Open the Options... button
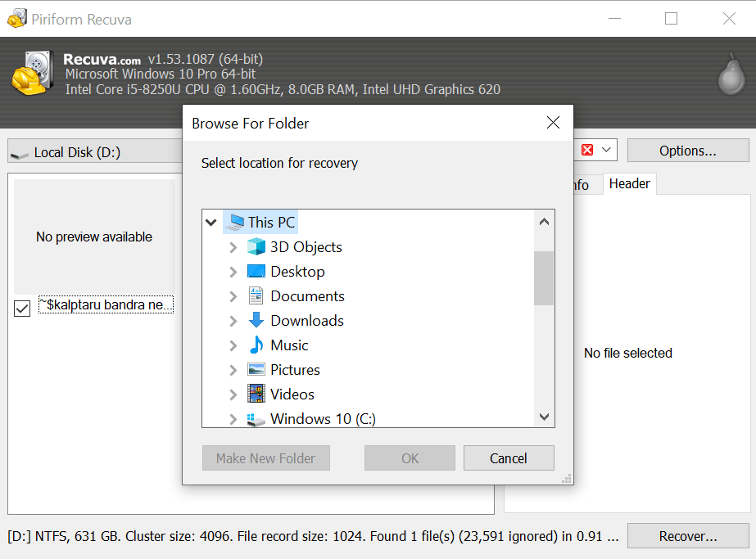The image size is (756, 559). tap(688, 151)
